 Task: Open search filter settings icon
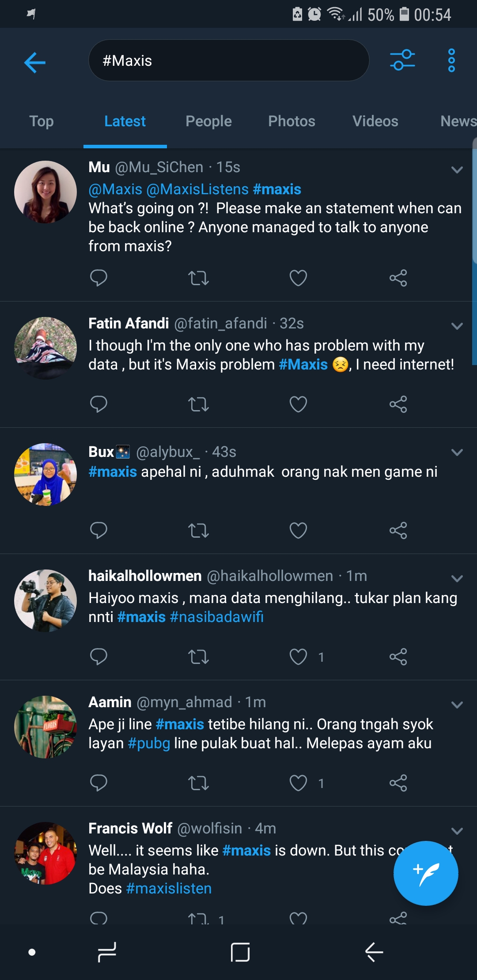pos(402,60)
